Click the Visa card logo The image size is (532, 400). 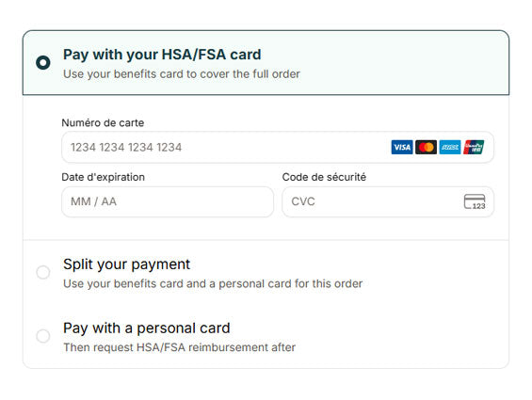coord(402,147)
